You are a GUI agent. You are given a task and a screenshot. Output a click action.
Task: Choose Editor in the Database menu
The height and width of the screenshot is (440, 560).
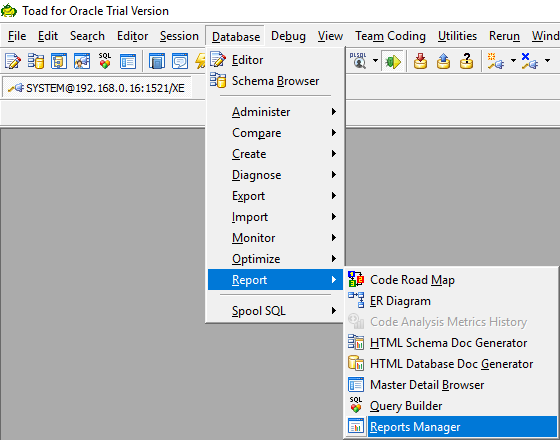(x=275, y=60)
